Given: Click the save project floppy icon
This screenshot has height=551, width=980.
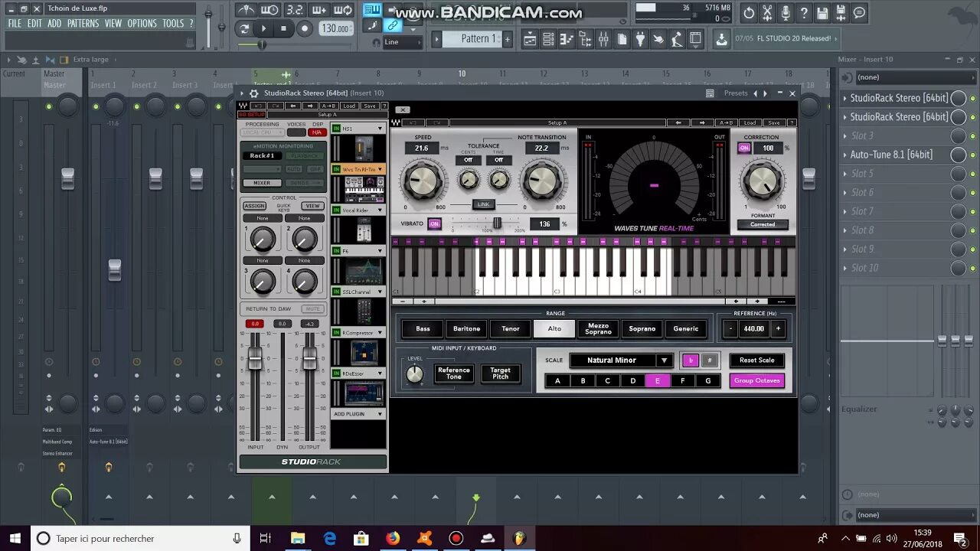Looking at the screenshot, I should click(822, 13).
